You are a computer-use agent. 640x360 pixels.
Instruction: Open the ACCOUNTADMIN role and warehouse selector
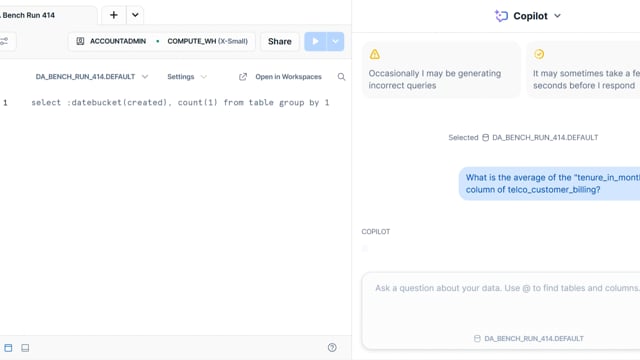click(162, 41)
